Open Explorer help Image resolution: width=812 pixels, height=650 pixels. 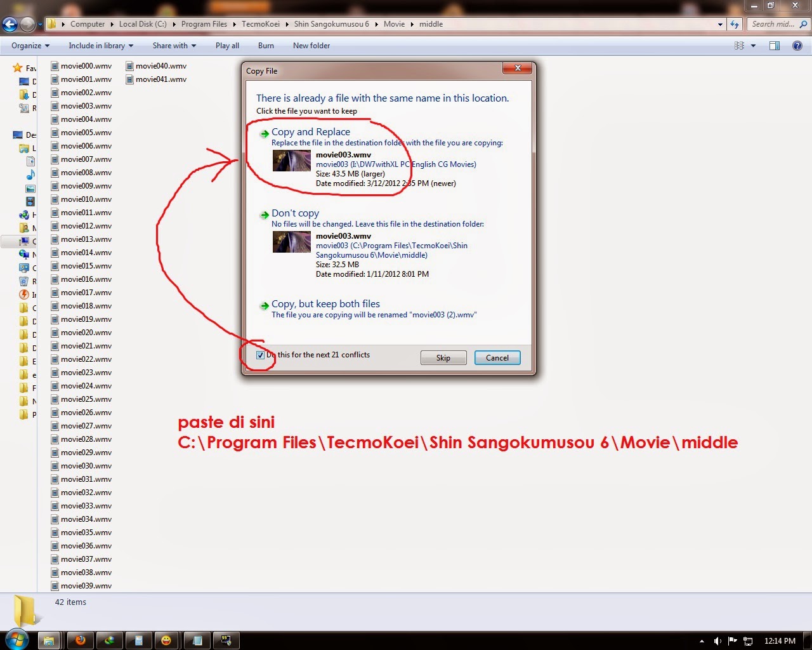[x=798, y=46]
